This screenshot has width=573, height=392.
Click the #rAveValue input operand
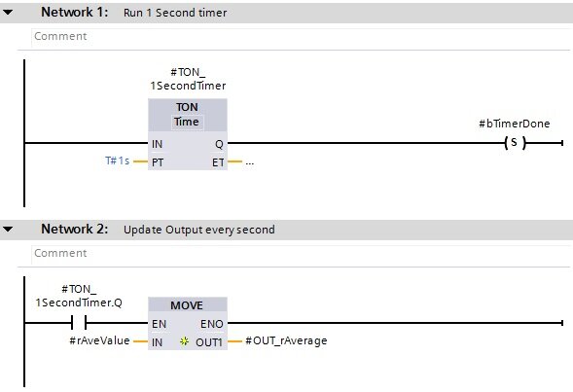(x=99, y=340)
